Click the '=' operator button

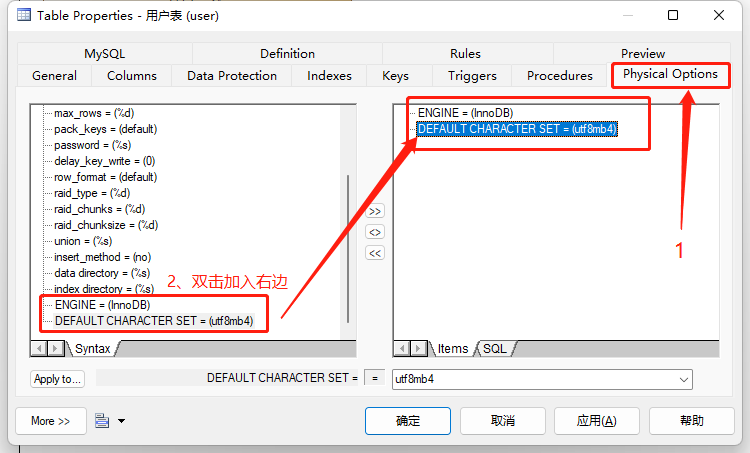375,378
